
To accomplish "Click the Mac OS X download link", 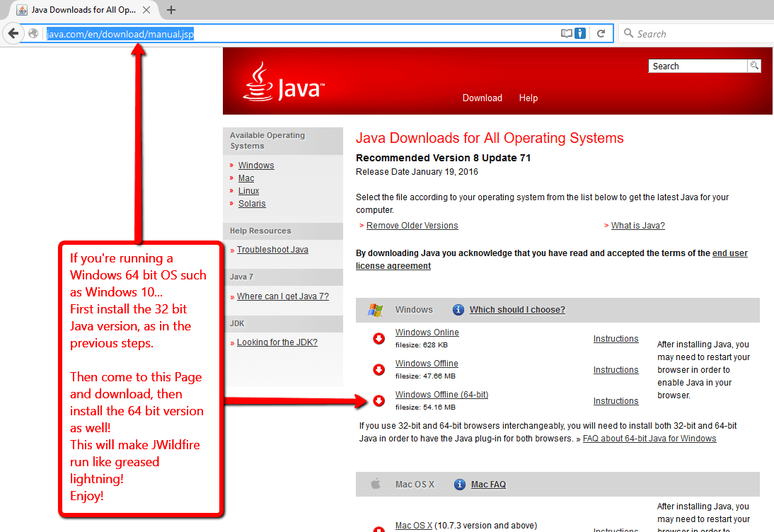I will (414, 526).
